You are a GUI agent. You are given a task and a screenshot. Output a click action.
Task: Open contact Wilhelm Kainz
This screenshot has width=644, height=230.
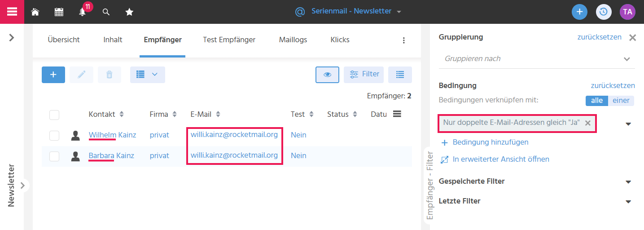112,135
